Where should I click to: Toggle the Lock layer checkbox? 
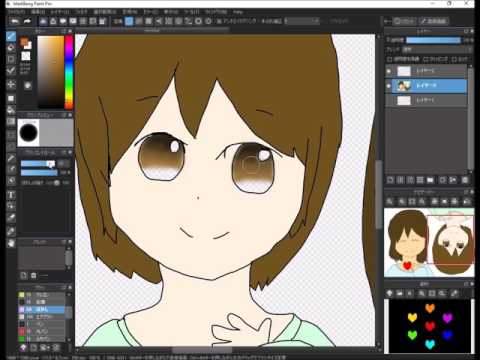click(454, 59)
